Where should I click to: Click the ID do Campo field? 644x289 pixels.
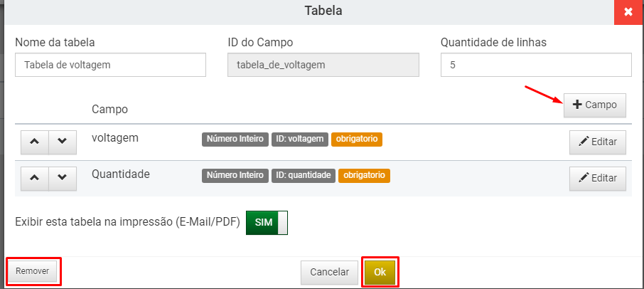pos(323,65)
